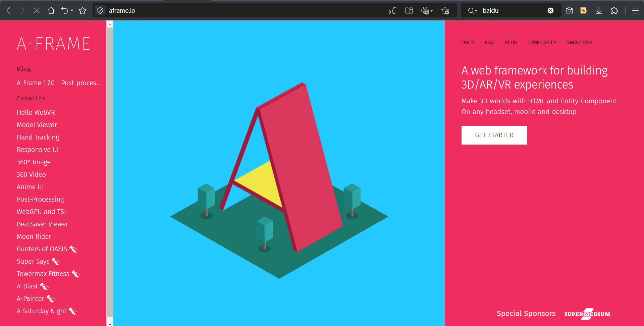644x326 pixels.
Task: Open the COMMUNITY navigation item
Action: (x=542, y=43)
